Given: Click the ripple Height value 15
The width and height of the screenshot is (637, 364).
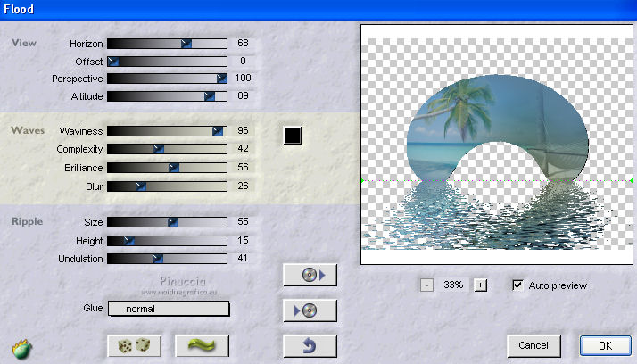Looking at the screenshot, I should point(243,240).
